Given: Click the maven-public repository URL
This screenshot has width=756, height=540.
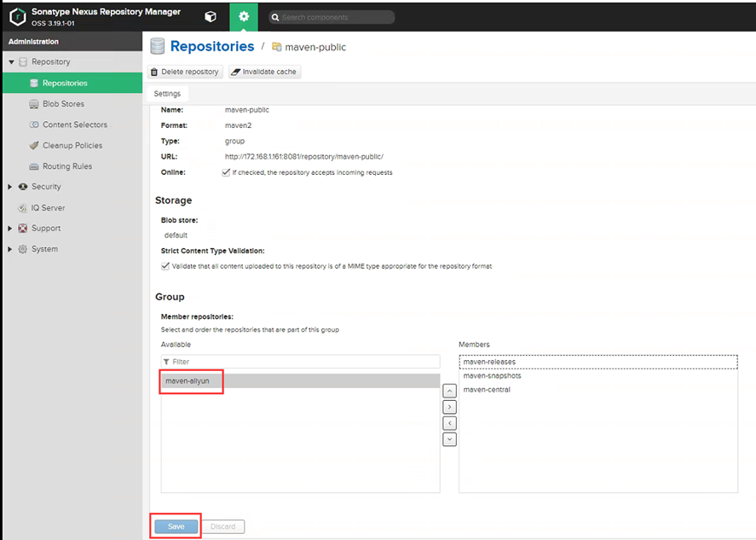Looking at the screenshot, I should 304,157.
